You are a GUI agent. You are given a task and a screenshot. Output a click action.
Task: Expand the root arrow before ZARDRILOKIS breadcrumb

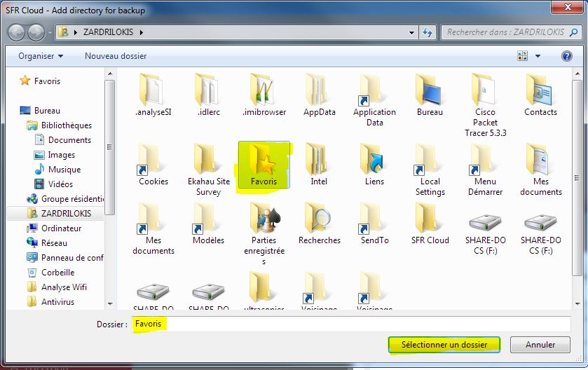(x=76, y=33)
